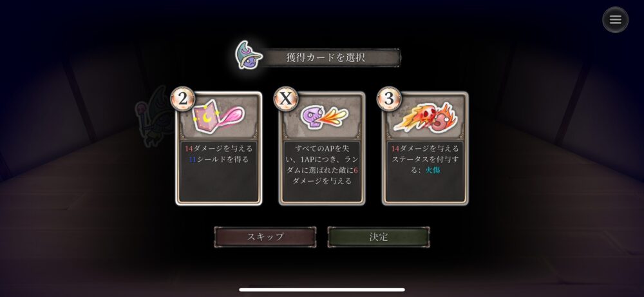Select the moon book spell card artwork

pyautogui.click(x=218, y=117)
